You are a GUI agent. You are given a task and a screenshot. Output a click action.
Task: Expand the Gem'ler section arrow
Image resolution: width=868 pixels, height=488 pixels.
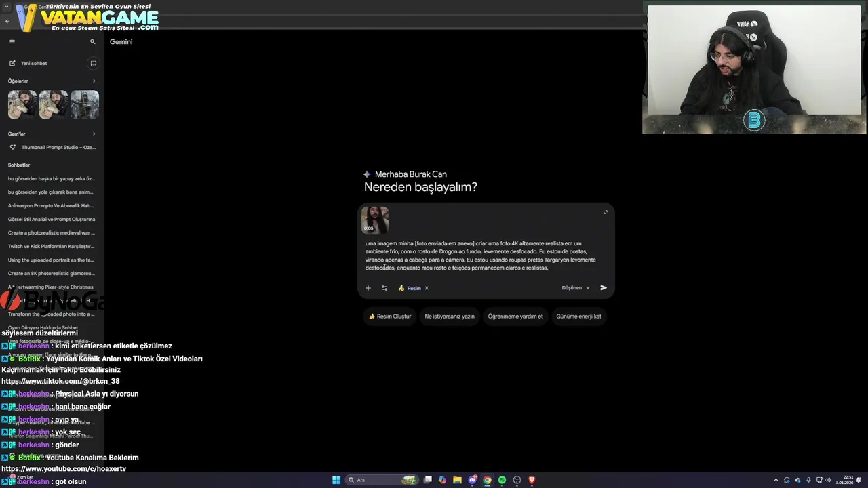click(94, 134)
